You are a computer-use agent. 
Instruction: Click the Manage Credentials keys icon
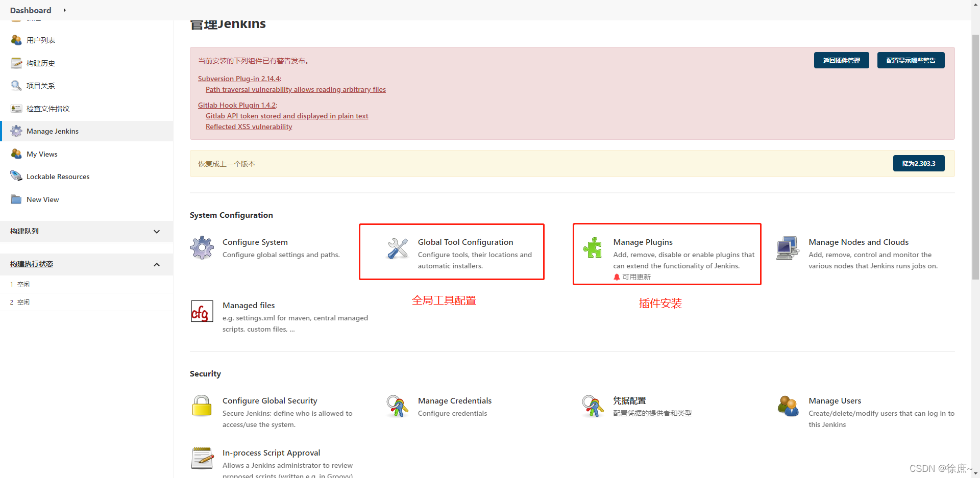point(397,406)
